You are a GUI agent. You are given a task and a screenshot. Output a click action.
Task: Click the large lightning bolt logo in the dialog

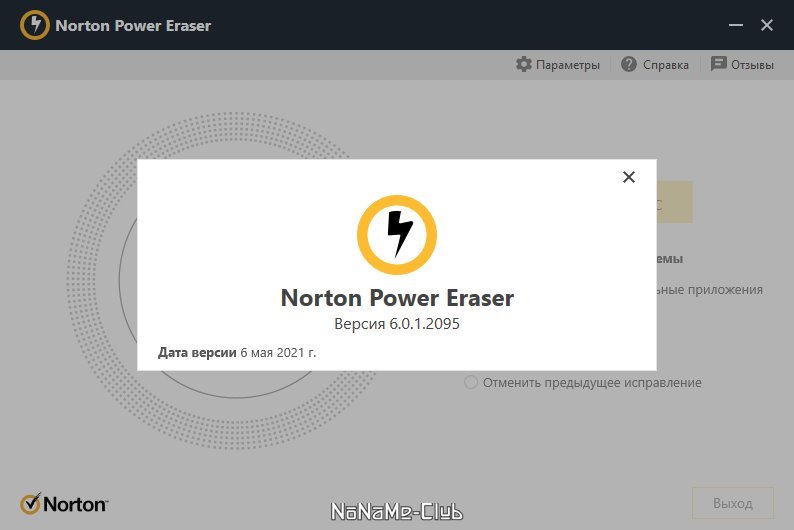point(397,235)
